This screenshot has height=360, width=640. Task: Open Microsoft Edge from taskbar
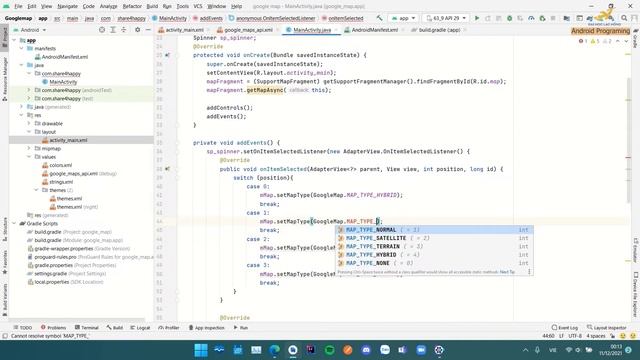click(x=274, y=350)
